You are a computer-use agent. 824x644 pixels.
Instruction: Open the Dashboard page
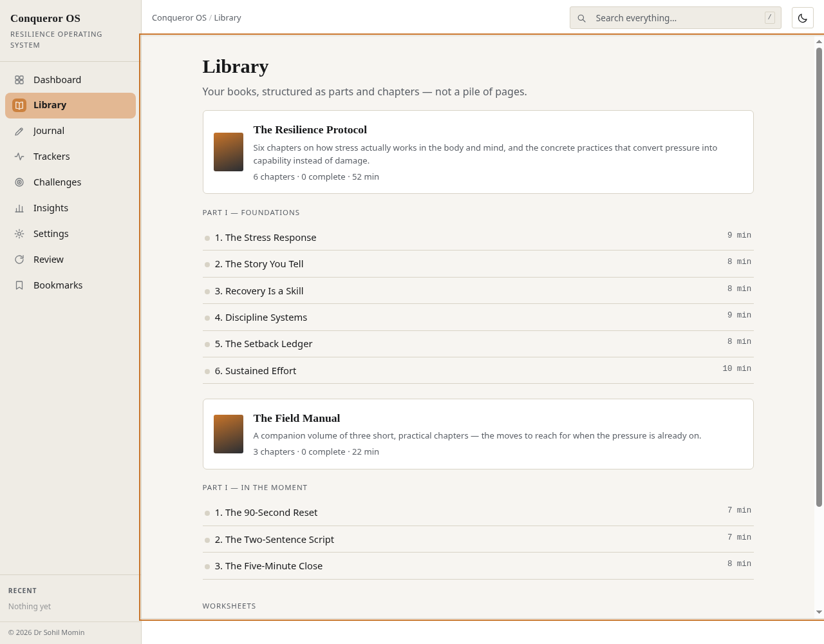pyautogui.click(x=70, y=80)
